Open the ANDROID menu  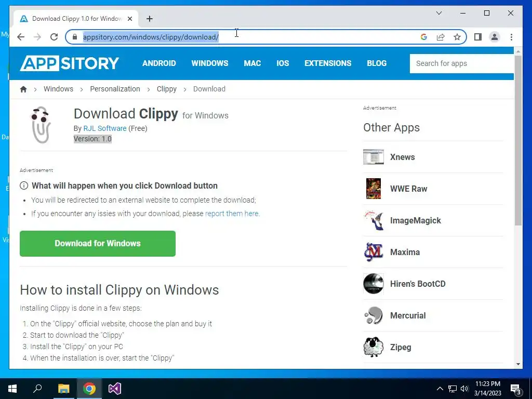(159, 63)
